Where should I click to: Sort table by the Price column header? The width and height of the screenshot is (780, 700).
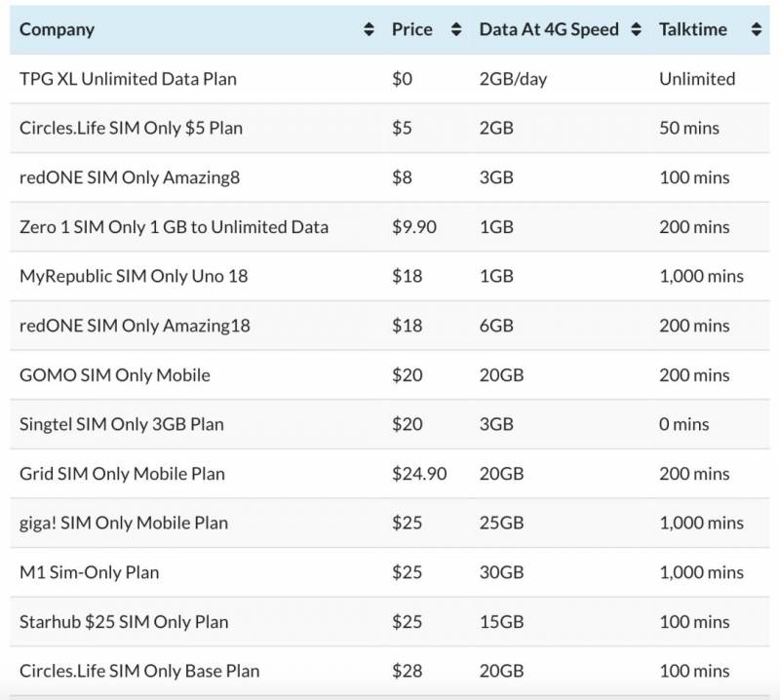411,29
